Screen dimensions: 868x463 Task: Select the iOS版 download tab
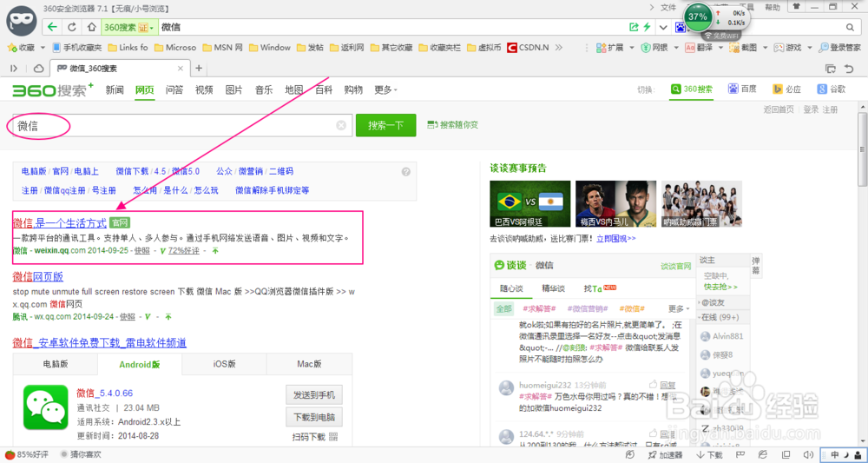click(224, 365)
